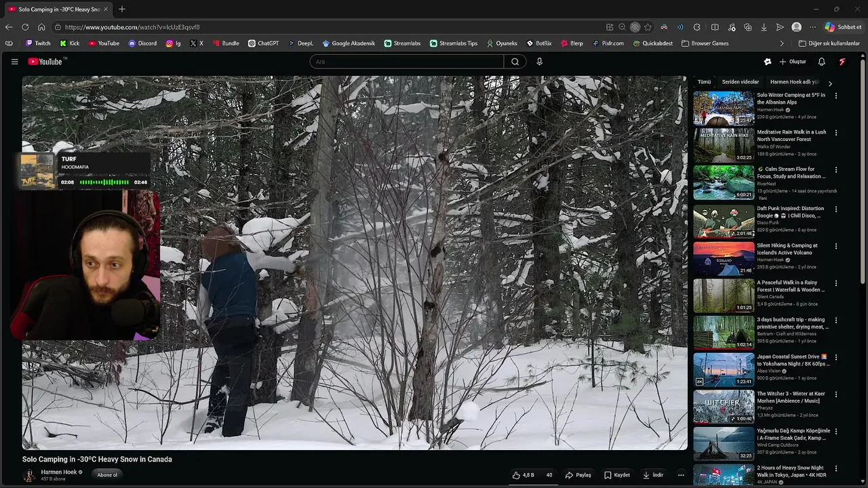Open YouTube notifications bell
The image size is (868, 488).
[x=822, y=62]
